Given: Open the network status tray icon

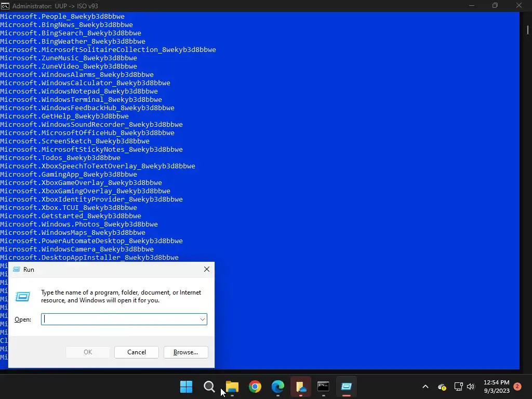Looking at the screenshot, I should coord(458,387).
